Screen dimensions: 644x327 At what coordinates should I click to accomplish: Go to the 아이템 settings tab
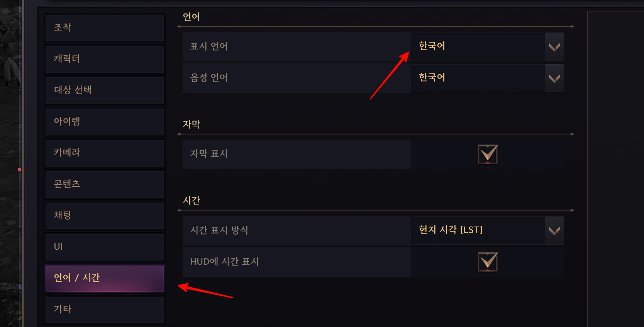tap(105, 122)
